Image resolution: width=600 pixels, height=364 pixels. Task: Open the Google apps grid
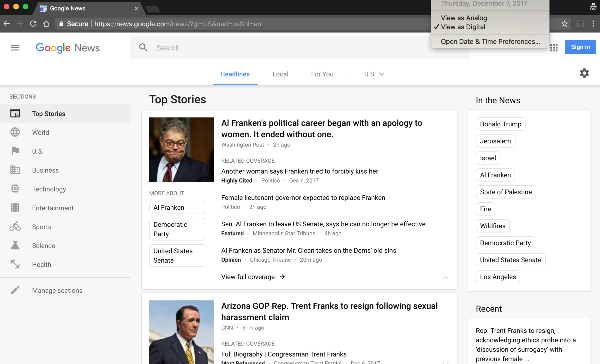[x=553, y=48]
